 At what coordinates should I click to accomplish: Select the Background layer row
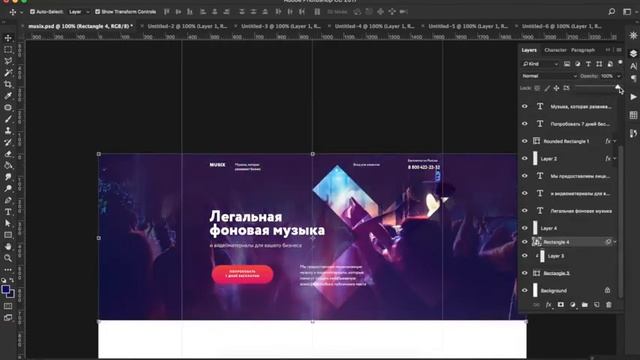569,291
